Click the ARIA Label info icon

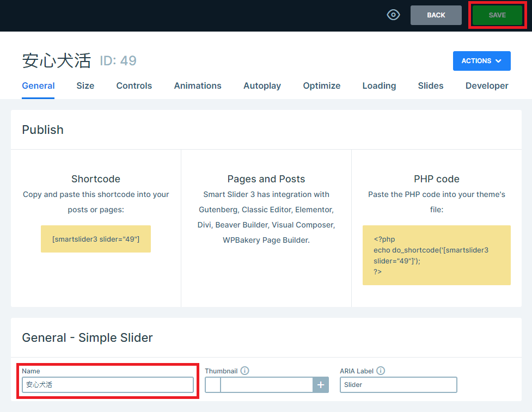[x=381, y=371]
